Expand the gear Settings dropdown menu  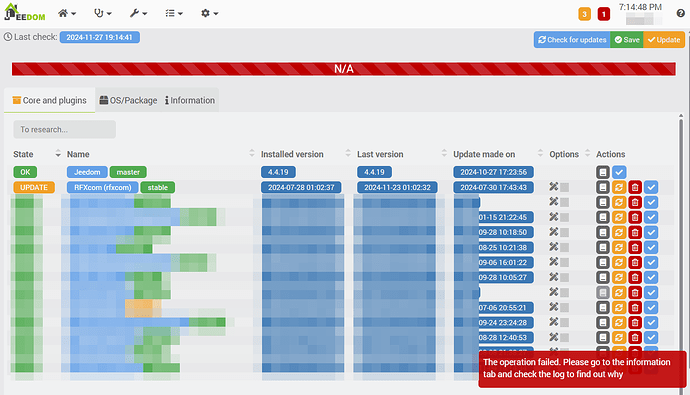click(209, 13)
